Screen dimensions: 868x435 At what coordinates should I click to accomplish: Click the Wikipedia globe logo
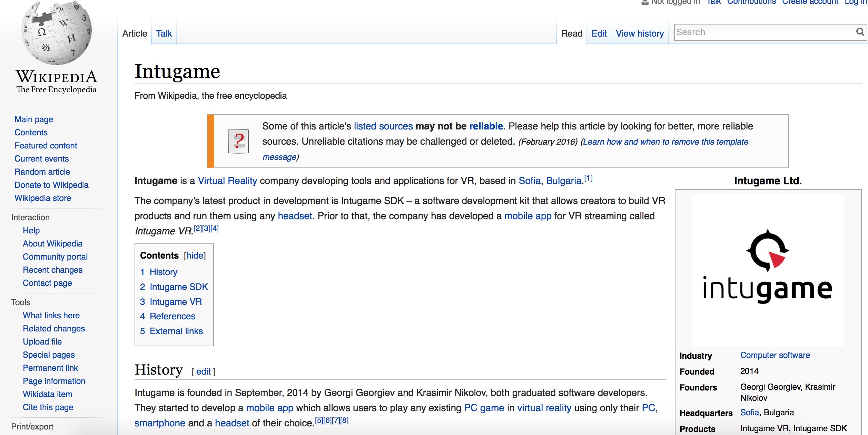click(x=57, y=33)
